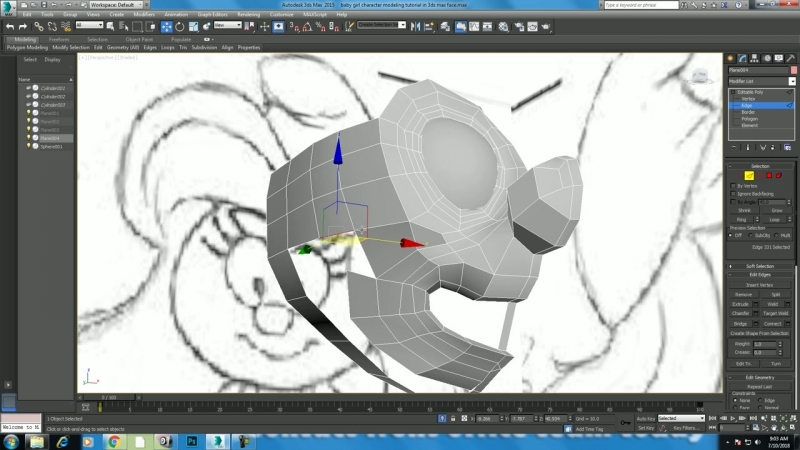The width and height of the screenshot is (800, 450).
Task: Toggle Window/Crossing selection mode
Action: click(x=151, y=27)
